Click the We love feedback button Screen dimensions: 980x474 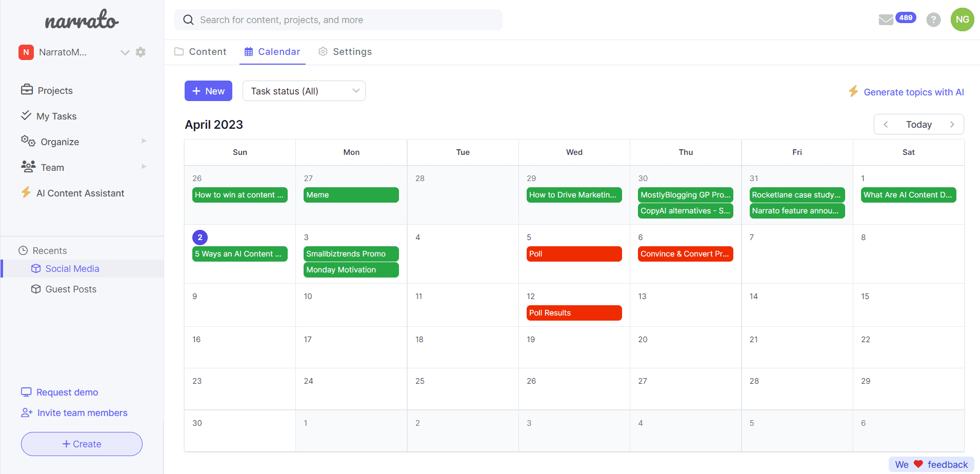coord(931,464)
